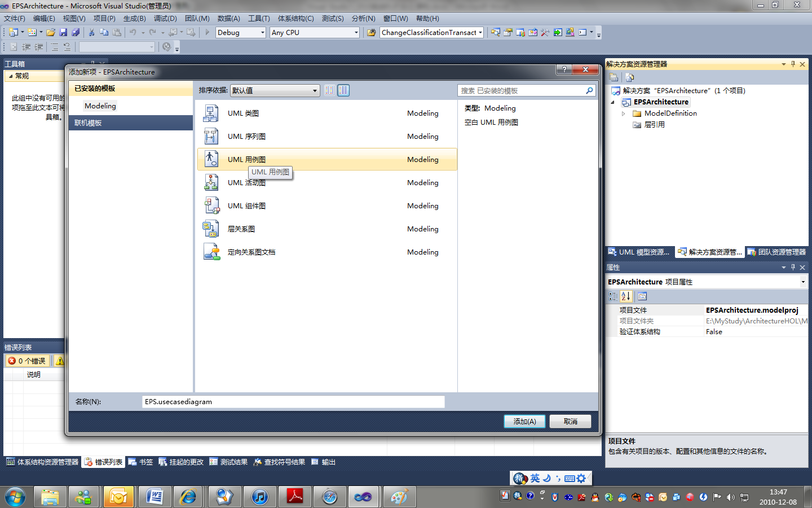This screenshot has width=812, height=508.
Task: Pin the 解决方案资源管理器 panel
Action: (793, 64)
